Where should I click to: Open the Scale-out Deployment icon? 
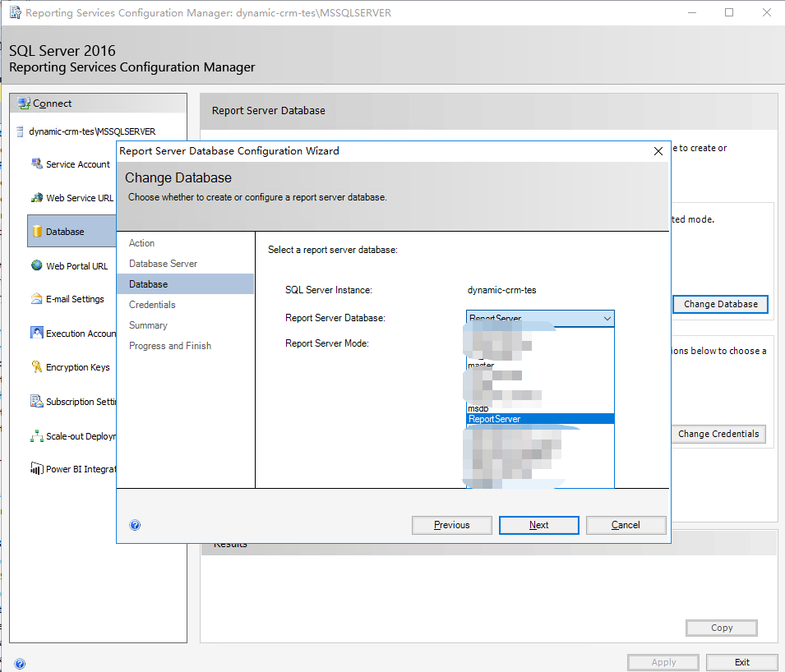click(x=36, y=436)
